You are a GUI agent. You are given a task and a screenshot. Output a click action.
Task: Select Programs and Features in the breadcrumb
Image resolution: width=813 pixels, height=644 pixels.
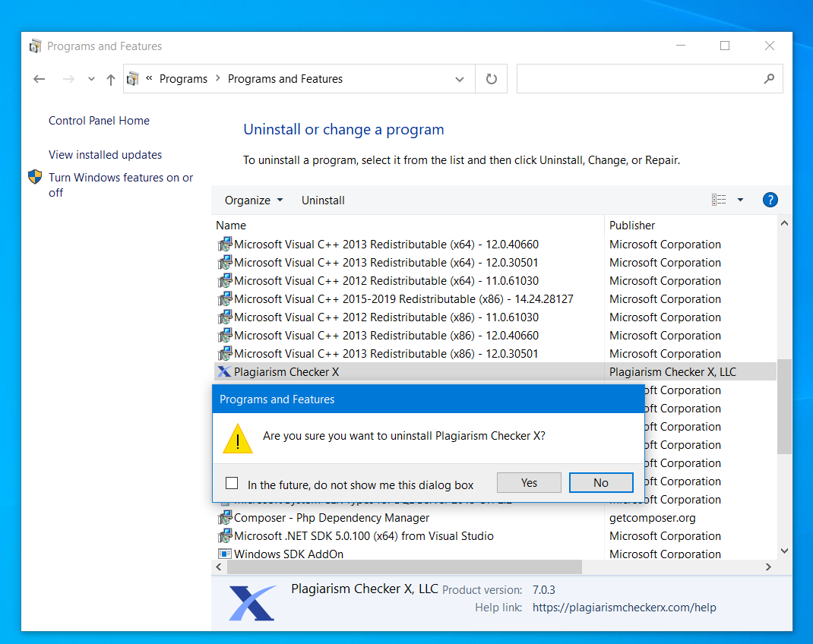click(285, 78)
